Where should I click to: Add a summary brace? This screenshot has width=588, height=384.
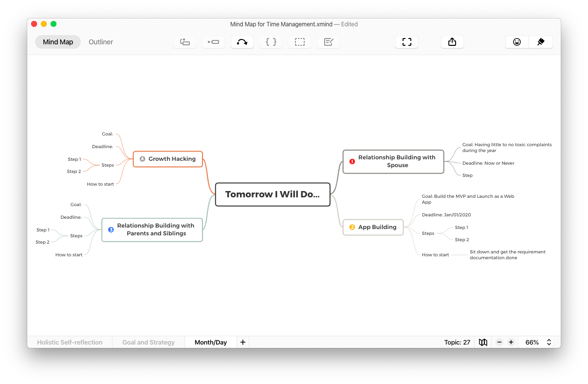pyautogui.click(x=271, y=42)
